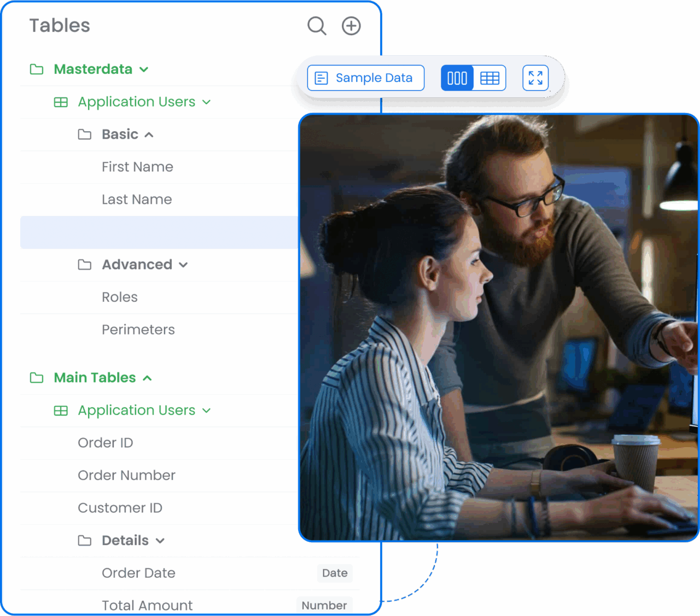
Task: Click the Masterdata folder icon
Action: tap(37, 69)
